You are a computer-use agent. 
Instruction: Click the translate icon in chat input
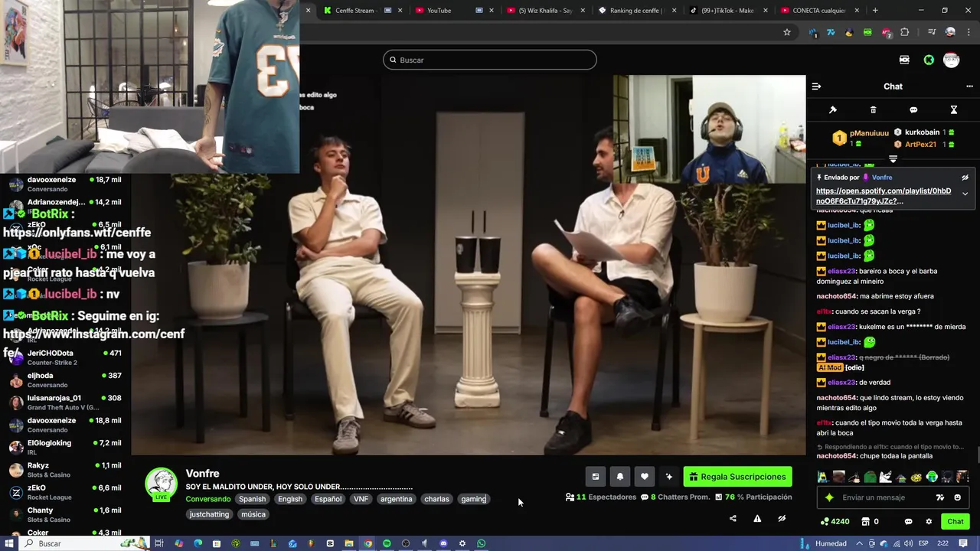point(940,497)
